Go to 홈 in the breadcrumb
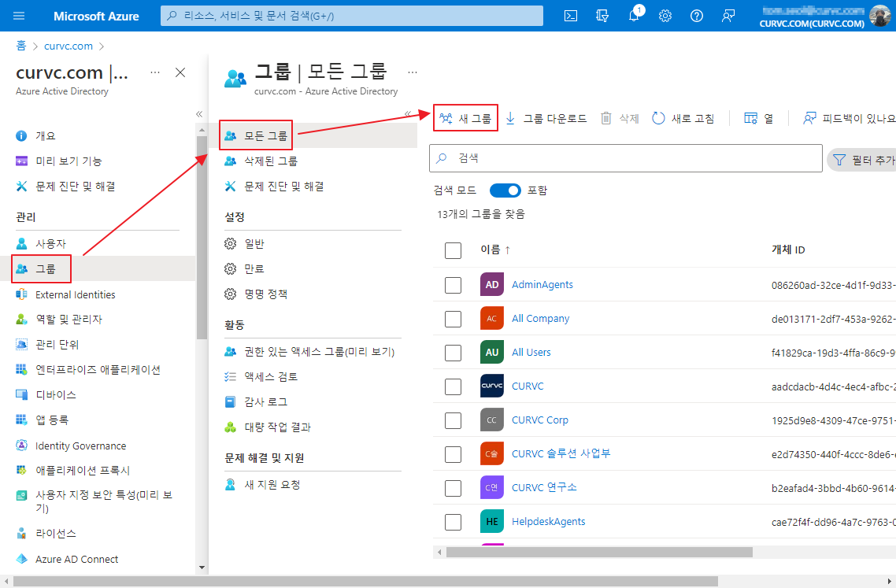896x588 pixels. tap(21, 46)
